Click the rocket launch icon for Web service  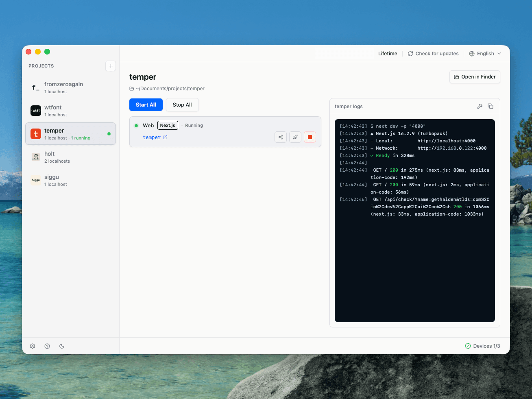point(295,137)
